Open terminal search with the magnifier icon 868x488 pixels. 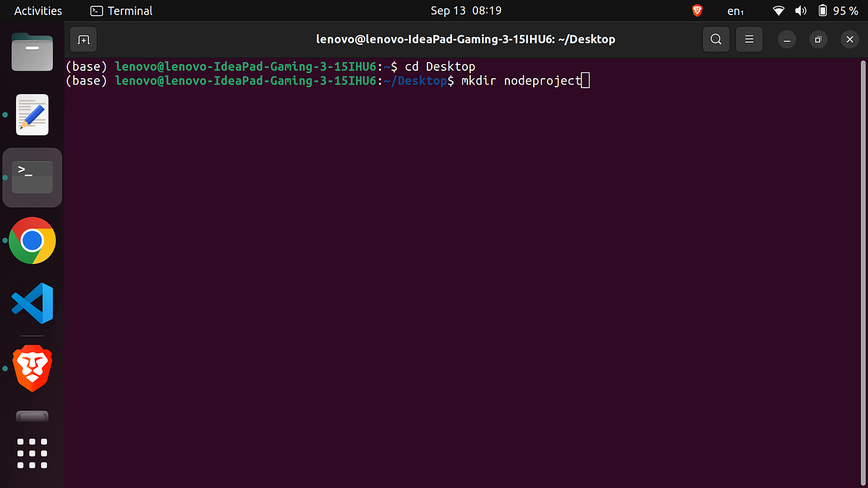[x=715, y=39]
